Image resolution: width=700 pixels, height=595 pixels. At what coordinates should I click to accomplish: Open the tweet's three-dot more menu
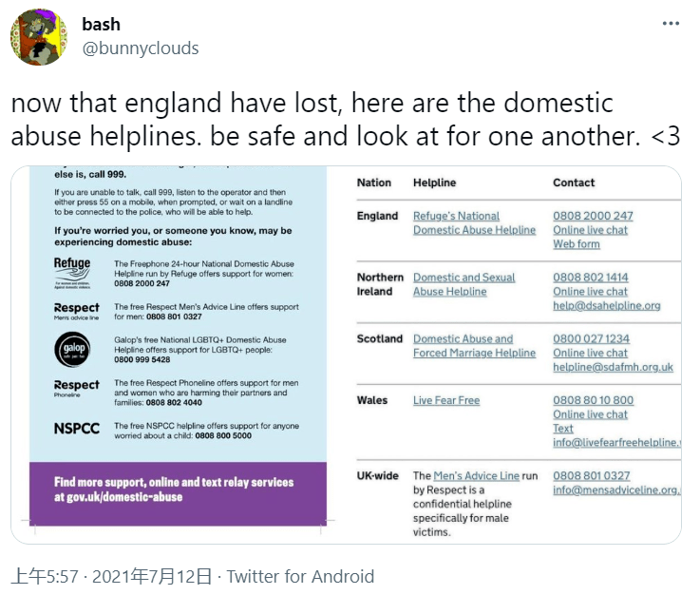point(671,25)
